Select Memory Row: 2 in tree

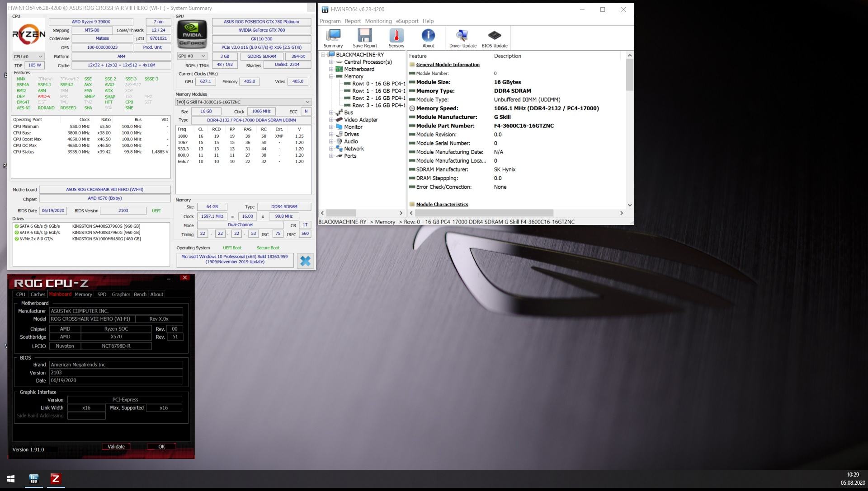coord(378,98)
